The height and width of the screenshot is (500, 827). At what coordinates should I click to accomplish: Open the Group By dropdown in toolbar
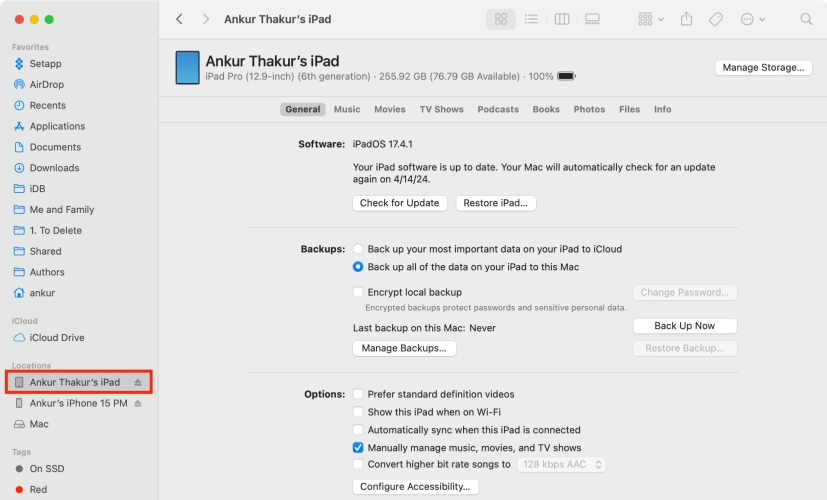click(x=650, y=19)
